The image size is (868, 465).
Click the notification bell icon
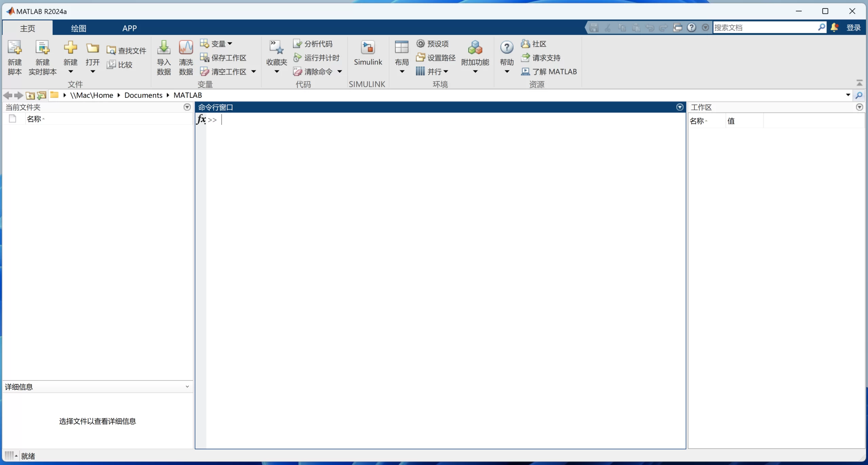click(x=834, y=27)
